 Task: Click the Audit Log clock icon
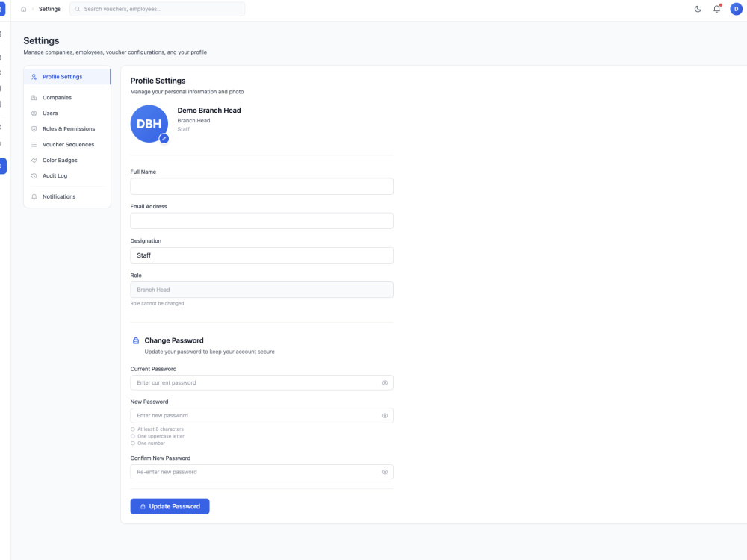click(x=34, y=176)
